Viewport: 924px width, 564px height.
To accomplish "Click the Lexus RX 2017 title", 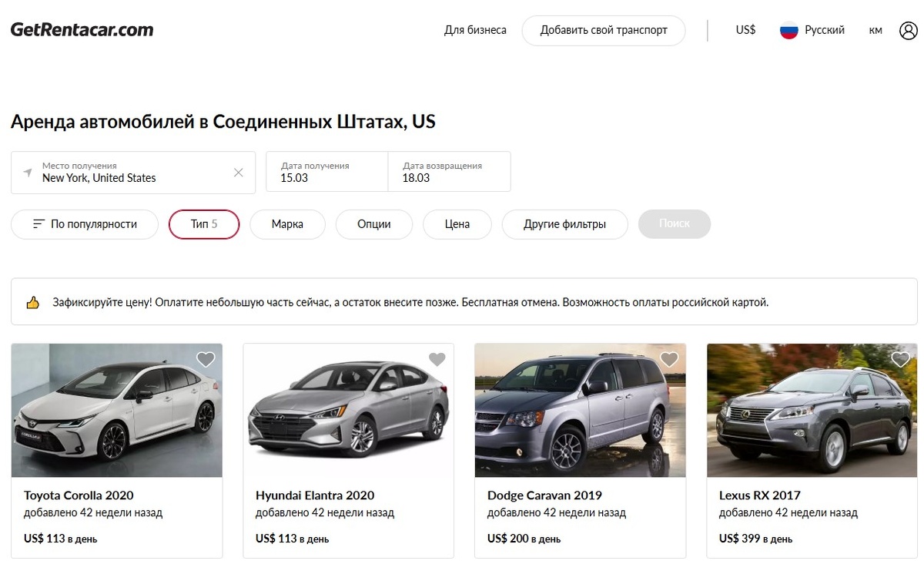I will point(760,495).
